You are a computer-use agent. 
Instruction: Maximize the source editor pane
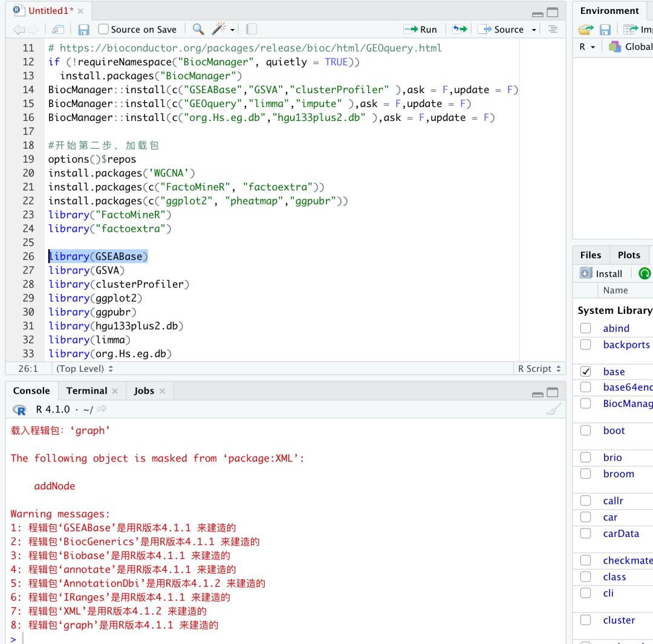point(553,13)
